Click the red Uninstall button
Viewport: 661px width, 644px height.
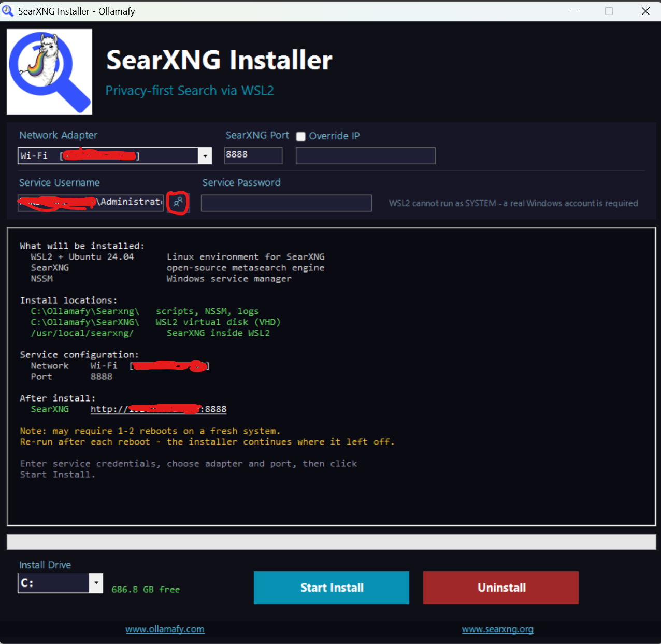pos(501,588)
